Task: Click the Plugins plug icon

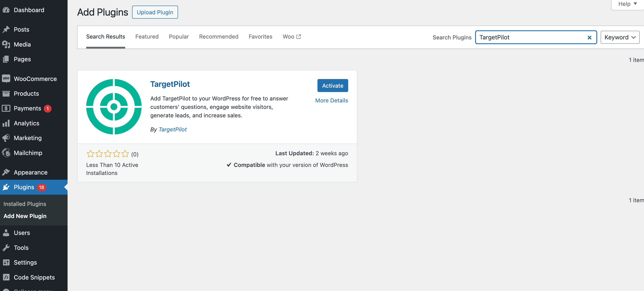Action: 6,187
